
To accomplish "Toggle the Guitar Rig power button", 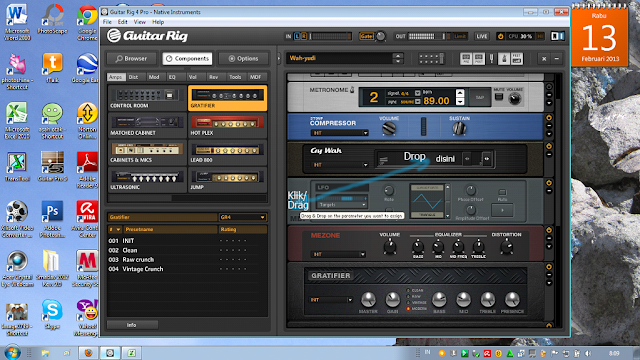I will point(500,36).
